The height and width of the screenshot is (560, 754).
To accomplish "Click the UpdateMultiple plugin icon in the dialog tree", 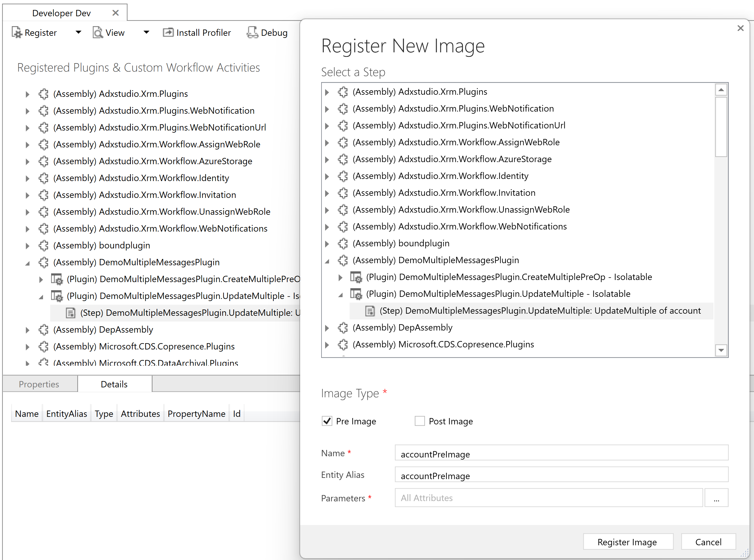I will point(356,294).
